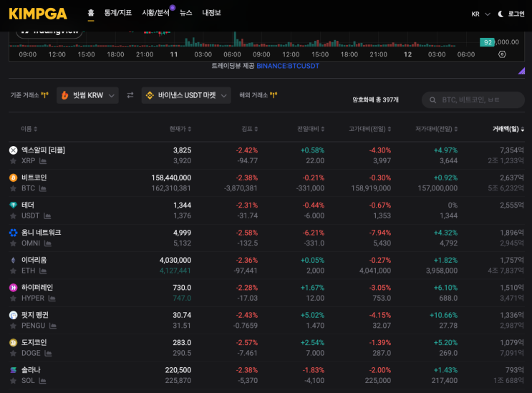Click the Dogecoin coin logo
Screen dimensions: 532x393
13,342
